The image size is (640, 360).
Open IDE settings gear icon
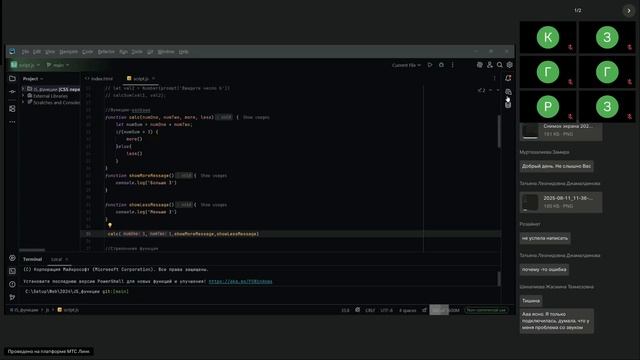[509, 65]
